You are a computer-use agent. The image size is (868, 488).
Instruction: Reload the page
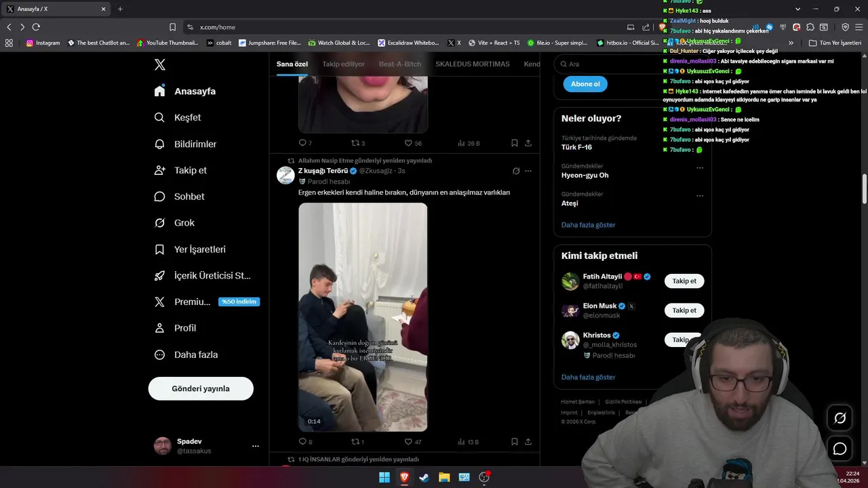(36, 27)
